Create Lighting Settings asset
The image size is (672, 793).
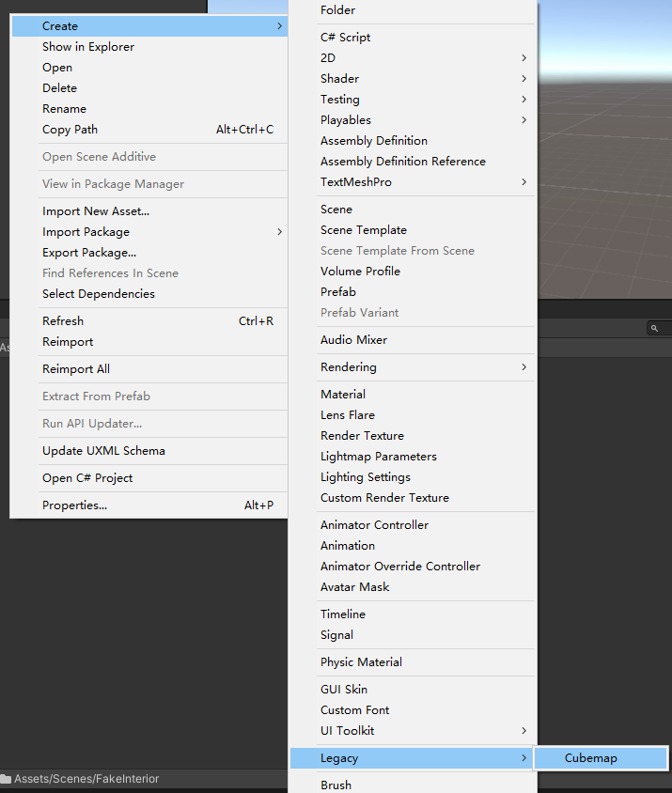[x=413, y=478]
